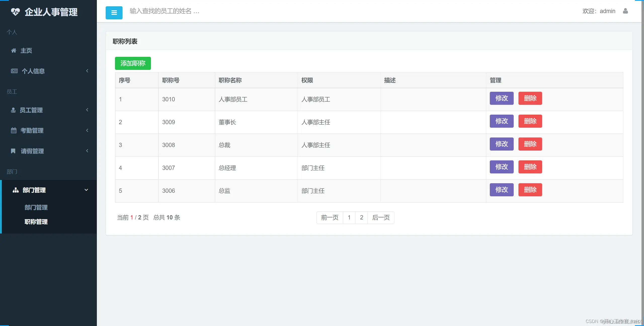Collapse the 部门管理 menu chevron
Image resolution: width=644 pixels, height=326 pixels.
coord(86,190)
